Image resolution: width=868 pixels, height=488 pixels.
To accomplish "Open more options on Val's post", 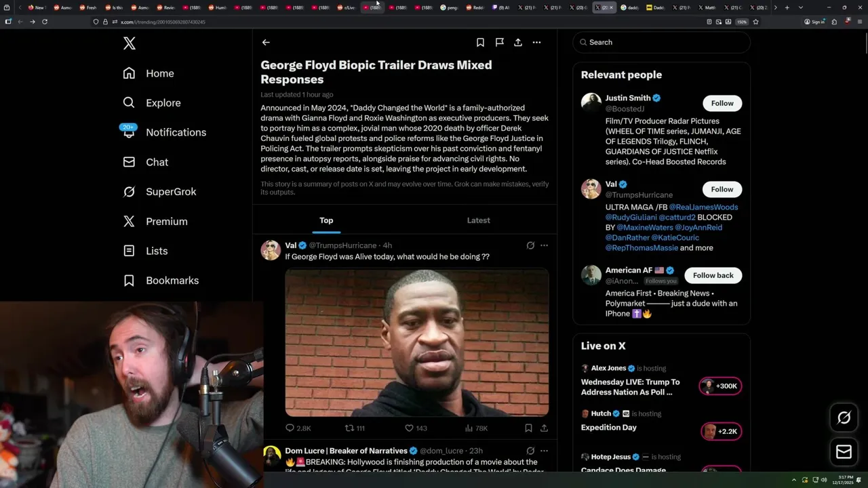I will point(544,245).
